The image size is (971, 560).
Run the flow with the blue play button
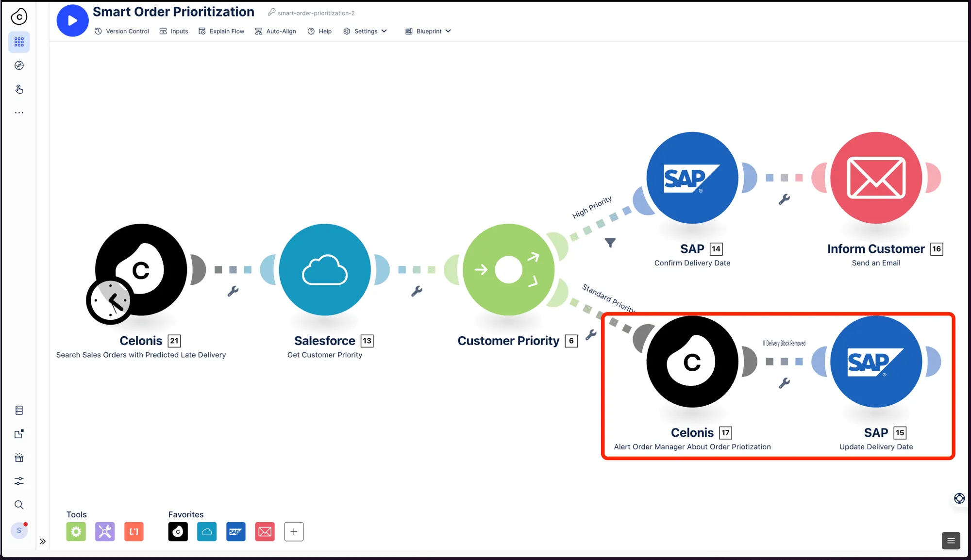point(72,20)
